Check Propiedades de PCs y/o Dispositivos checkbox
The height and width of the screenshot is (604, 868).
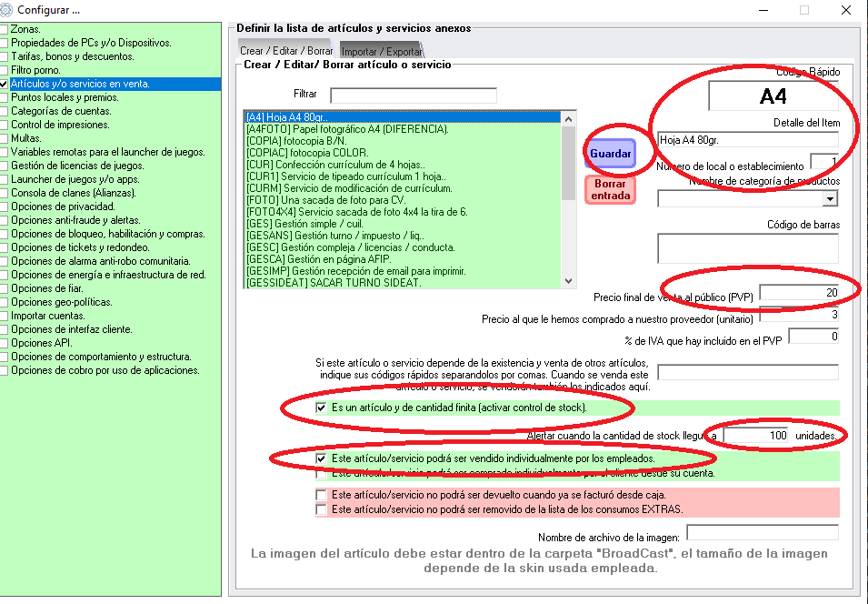coord(4,43)
